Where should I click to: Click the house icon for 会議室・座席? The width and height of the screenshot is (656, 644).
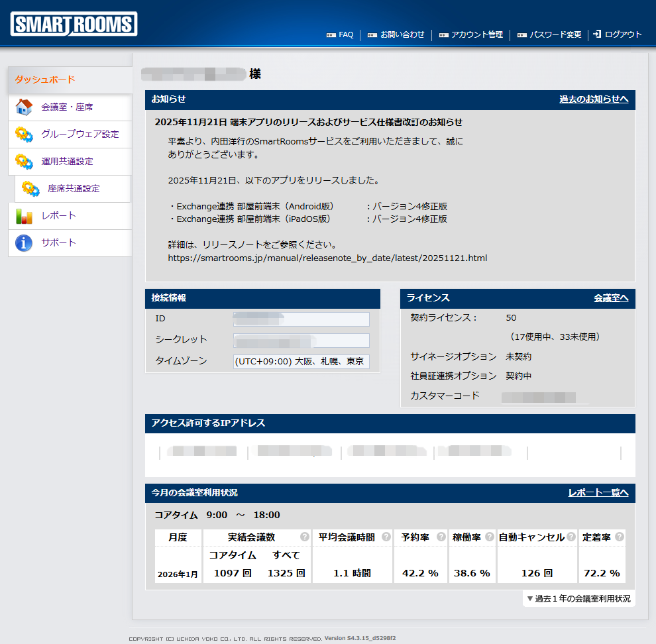pos(24,107)
